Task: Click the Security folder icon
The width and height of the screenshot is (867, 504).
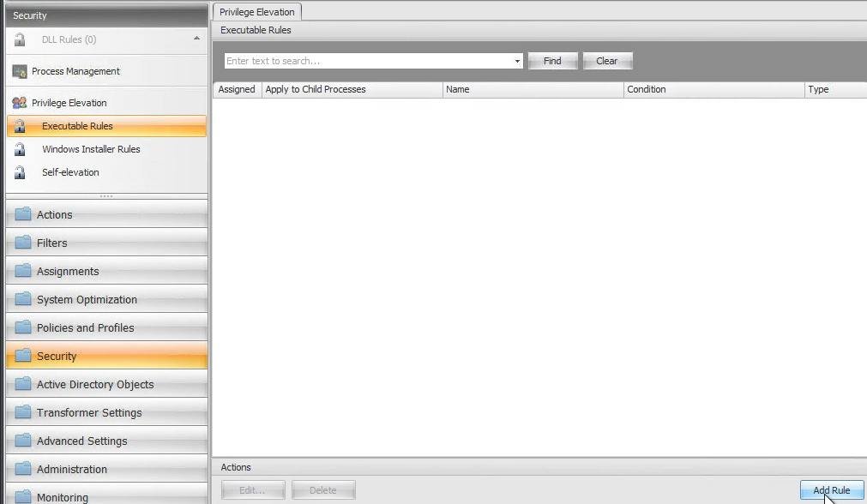Action: pos(22,356)
